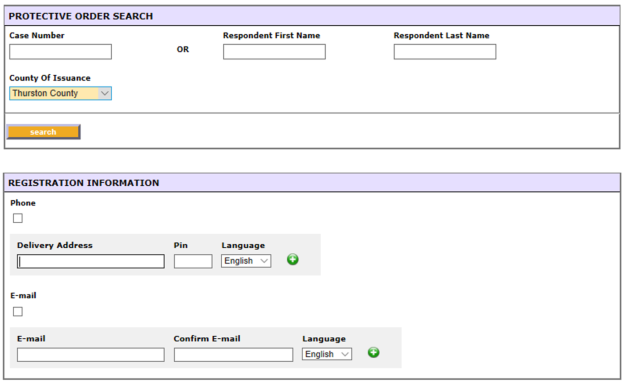Expand the Language dropdown beside the Pin field
Viewport: 629px width, 387px height.
tap(246, 261)
